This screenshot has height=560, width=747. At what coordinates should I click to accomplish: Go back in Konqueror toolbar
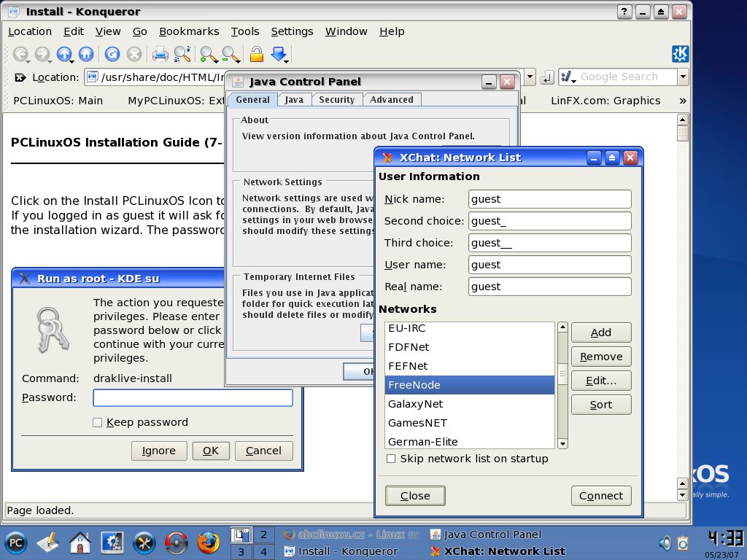click(20, 54)
